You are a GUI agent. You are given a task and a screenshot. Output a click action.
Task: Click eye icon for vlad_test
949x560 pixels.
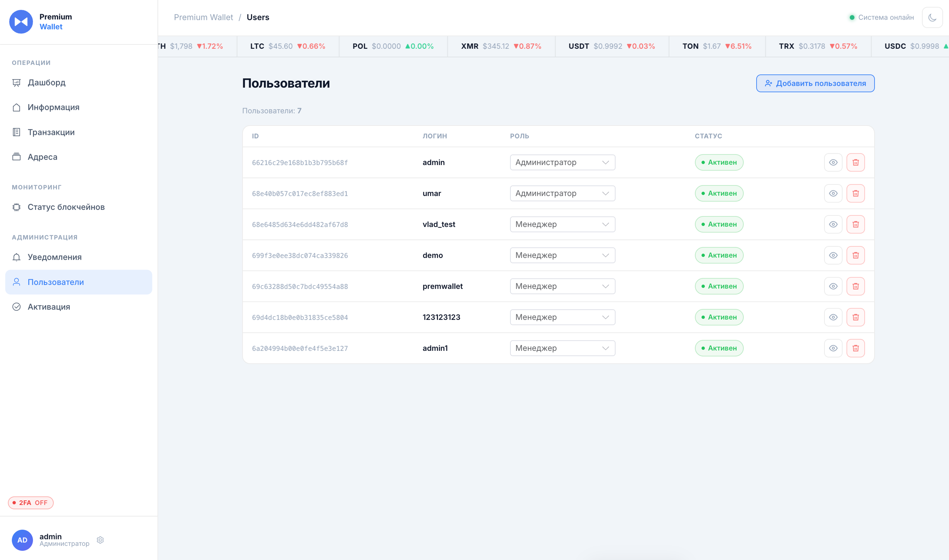pyautogui.click(x=833, y=225)
